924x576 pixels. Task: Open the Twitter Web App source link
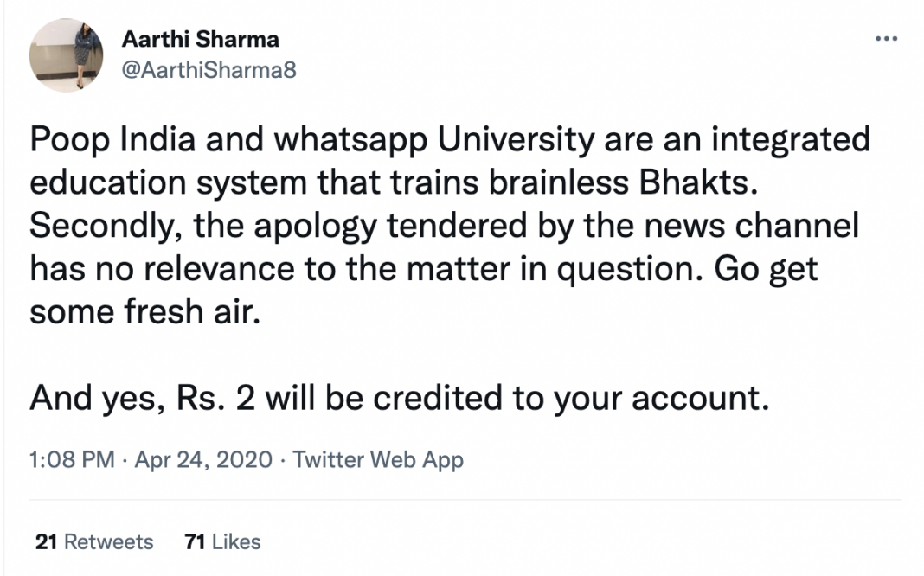(378, 459)
